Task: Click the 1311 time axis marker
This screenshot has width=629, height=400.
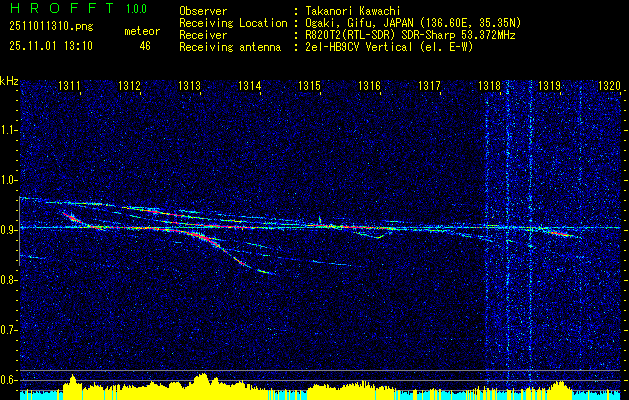Action: [x=69, y=86]
